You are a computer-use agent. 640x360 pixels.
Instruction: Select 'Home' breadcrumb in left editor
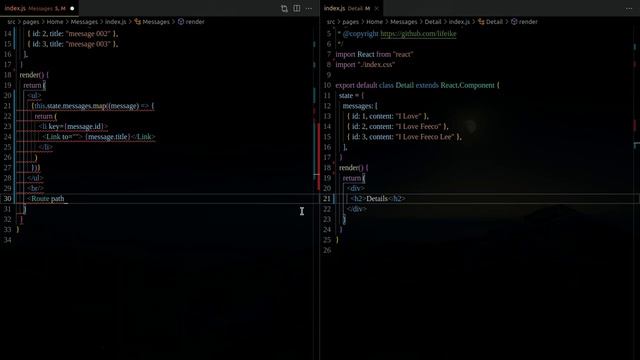click(x=55, y=22)
